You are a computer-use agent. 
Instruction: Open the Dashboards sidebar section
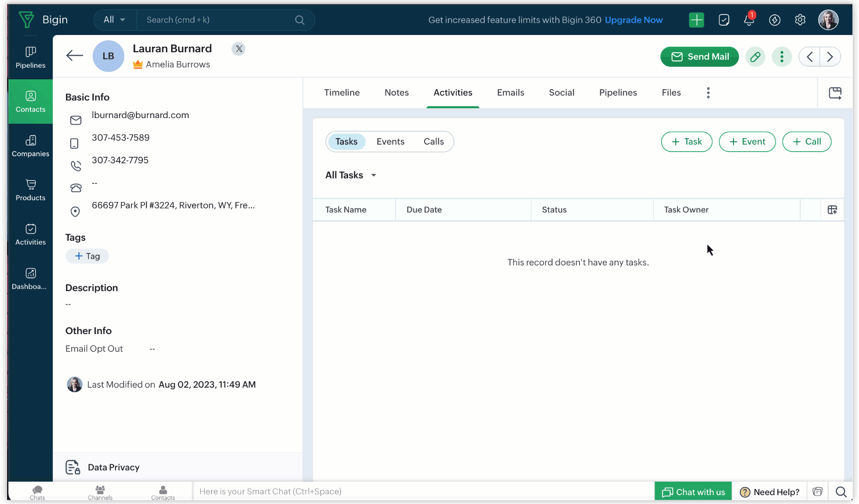point(30,279)
